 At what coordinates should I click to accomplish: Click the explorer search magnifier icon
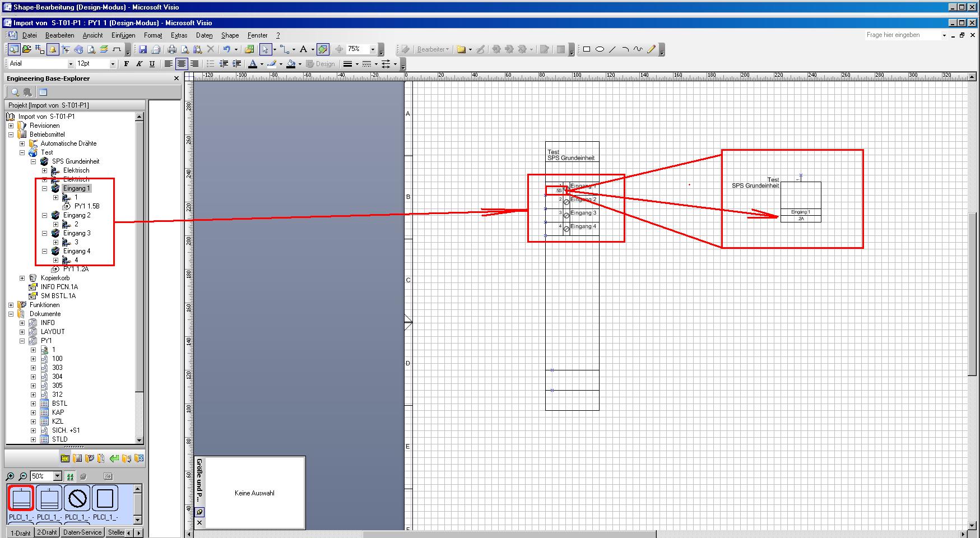(16, 92)
